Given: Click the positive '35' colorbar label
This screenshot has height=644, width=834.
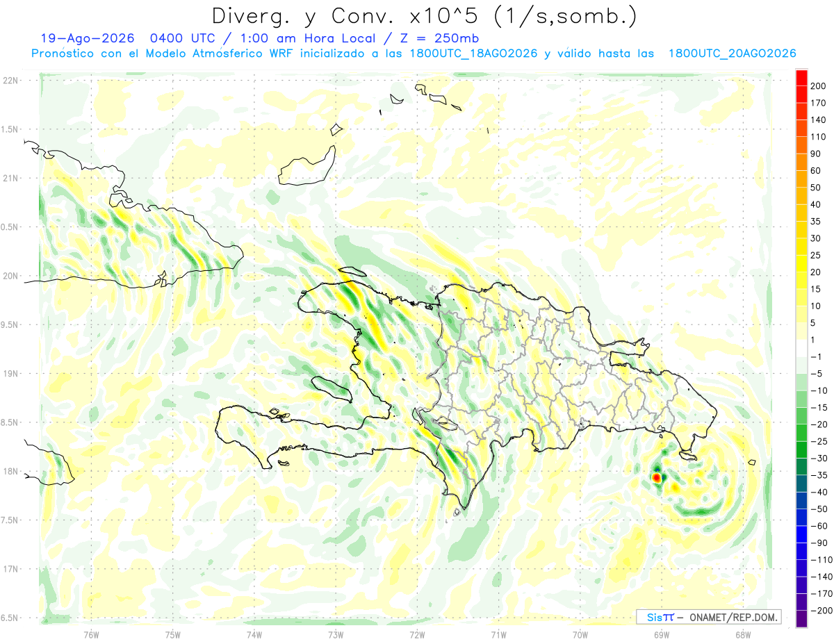Looking at the screenshot, I should pos(816,222).
